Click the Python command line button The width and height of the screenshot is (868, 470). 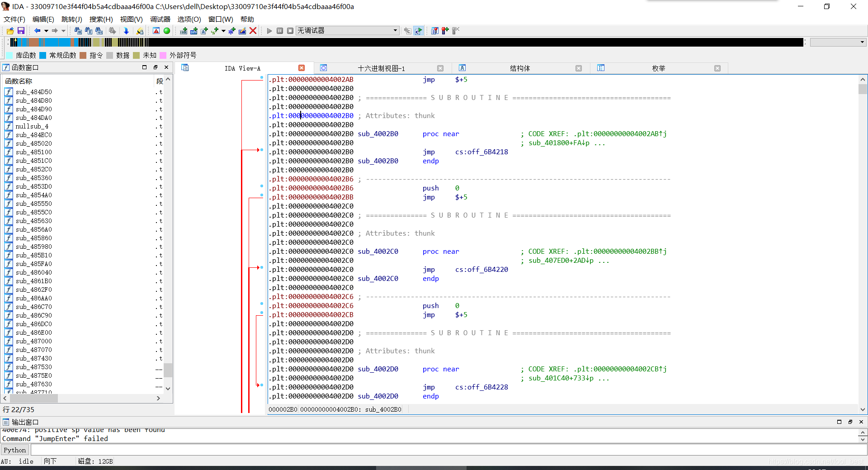pos(15,450)
